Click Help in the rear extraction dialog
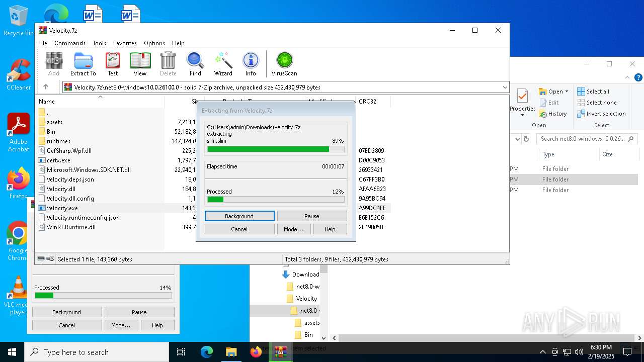 (x=157, y=325)
